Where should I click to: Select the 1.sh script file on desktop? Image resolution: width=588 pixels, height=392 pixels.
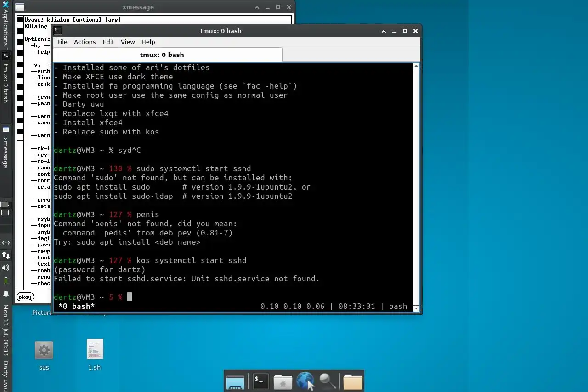[95, 355]
